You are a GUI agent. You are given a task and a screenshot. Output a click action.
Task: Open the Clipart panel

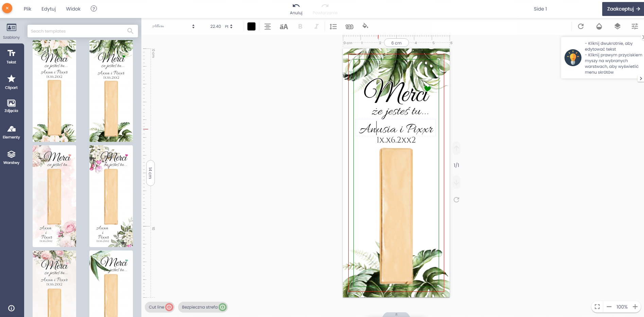[x=12, y=82]
